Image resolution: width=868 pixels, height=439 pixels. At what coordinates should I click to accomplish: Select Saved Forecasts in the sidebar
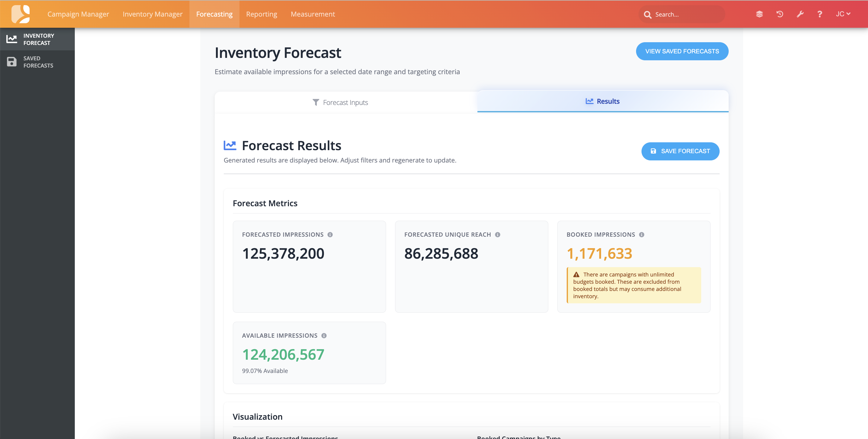pos(37,62)
